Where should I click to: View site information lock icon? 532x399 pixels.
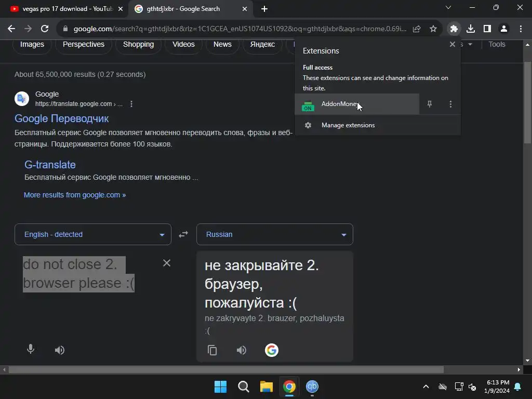[x=65, y=29]
